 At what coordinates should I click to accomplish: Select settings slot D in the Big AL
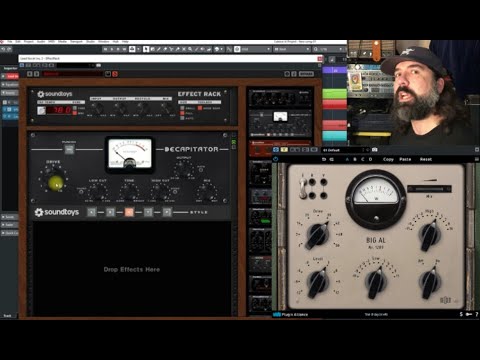[x=370, y=159]
